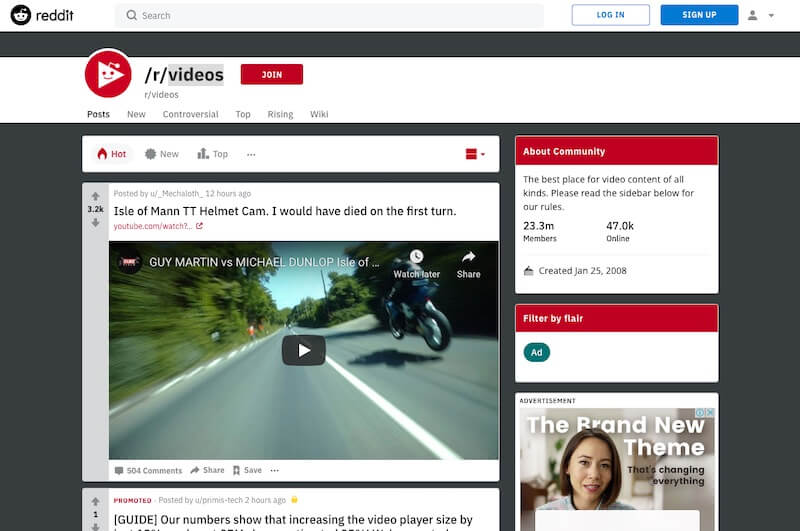Open the Wiki tab
800x531 pixels.
click(319, 114)
